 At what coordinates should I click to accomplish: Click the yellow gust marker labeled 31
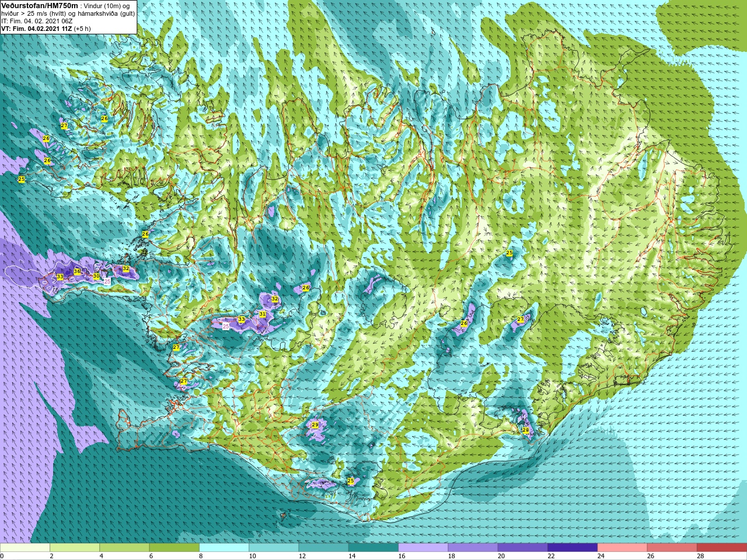click(x=263, y=314)
